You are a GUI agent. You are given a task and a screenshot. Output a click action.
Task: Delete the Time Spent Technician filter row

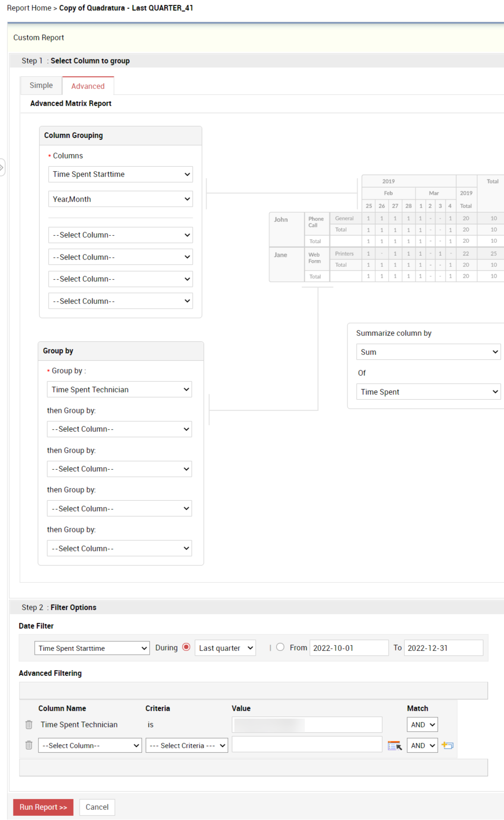click(29, 725)
